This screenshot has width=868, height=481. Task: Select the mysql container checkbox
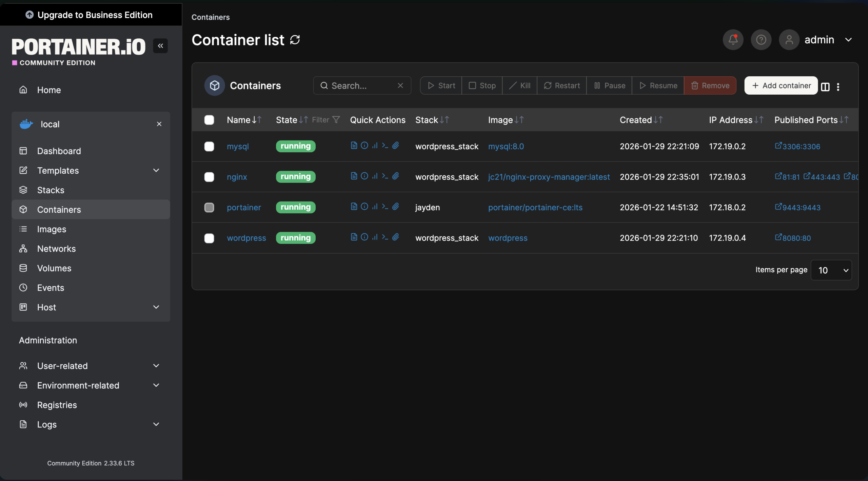coord(209,147)
